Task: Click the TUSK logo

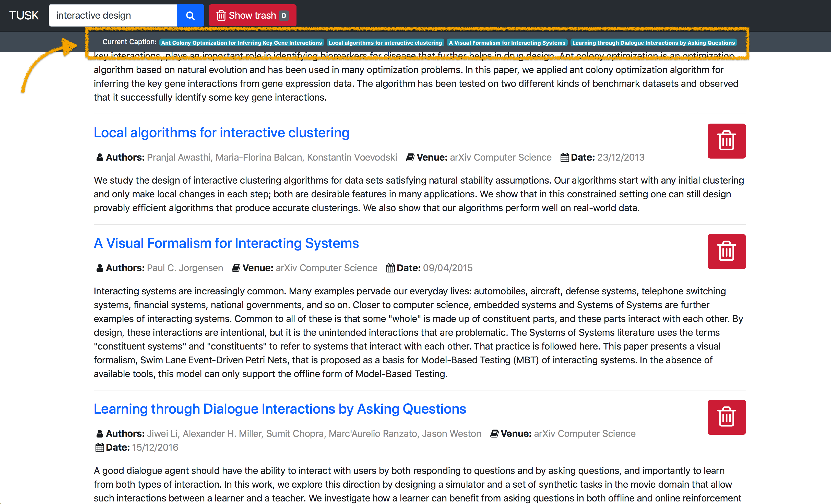Action: click(24, 16)
